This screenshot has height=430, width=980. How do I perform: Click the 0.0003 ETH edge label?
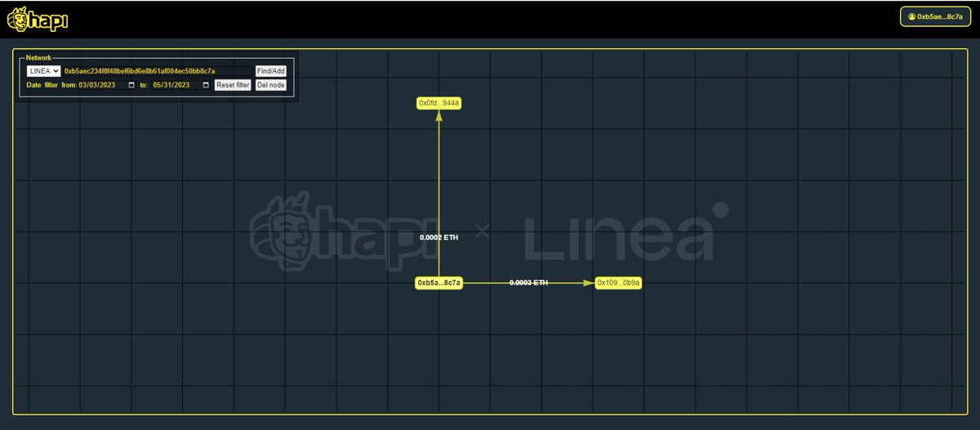coord(528,283)
